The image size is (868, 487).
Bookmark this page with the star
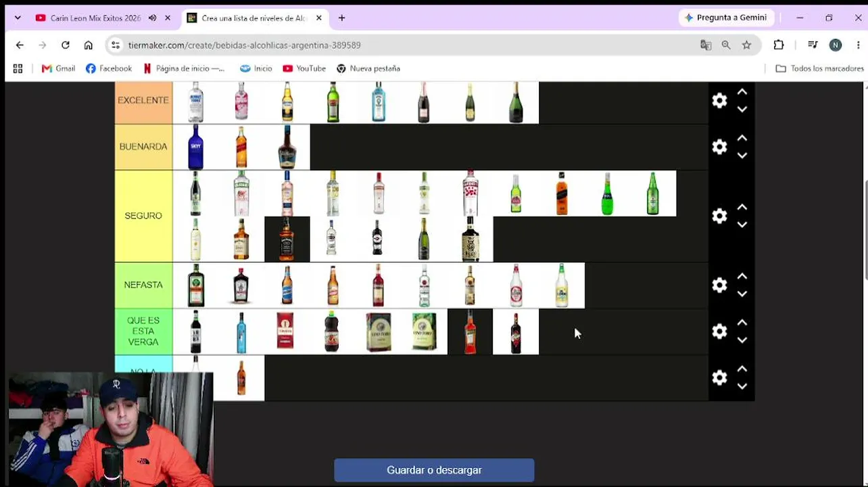point(746,45)
